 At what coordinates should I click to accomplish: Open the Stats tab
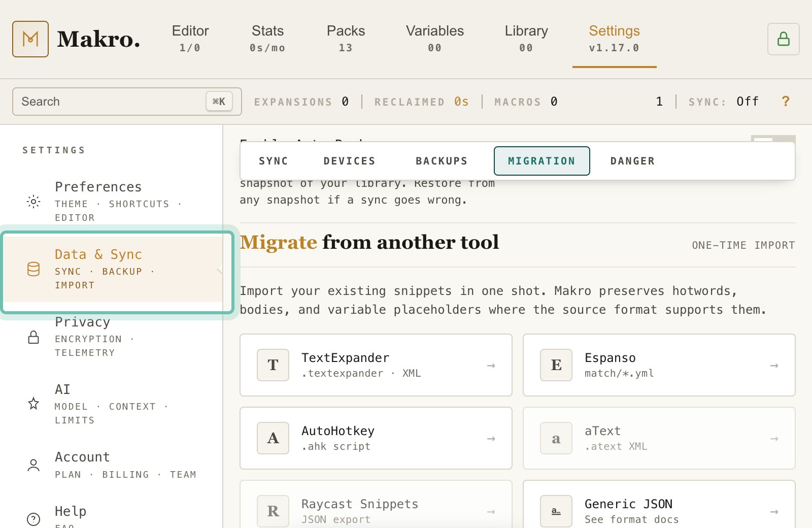[267, 39]
